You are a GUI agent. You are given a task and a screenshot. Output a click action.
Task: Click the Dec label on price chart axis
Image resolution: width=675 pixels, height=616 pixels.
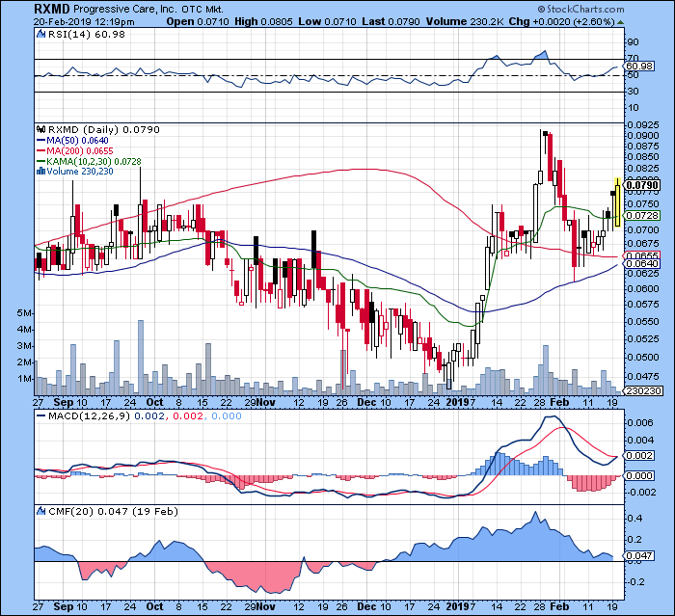point(366,403)
